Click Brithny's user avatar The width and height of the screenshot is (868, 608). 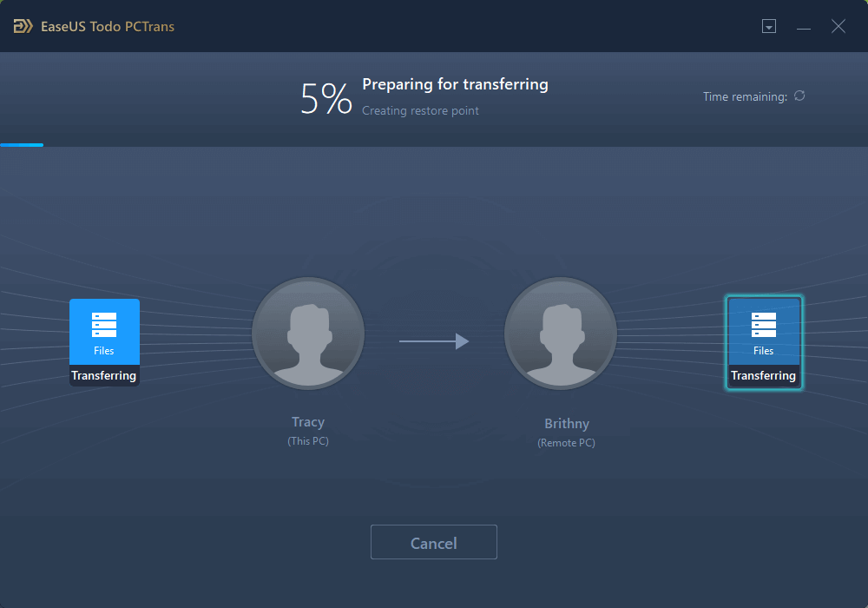[561, 333]
